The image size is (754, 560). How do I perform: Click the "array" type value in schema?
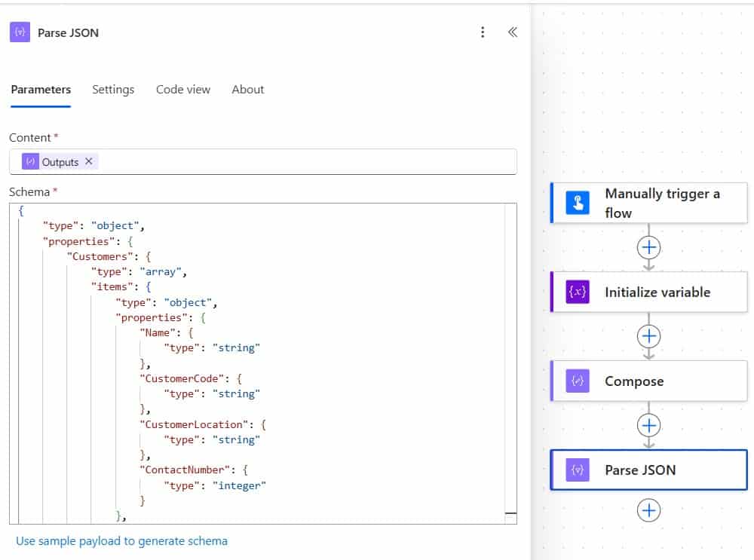[161, 271]
